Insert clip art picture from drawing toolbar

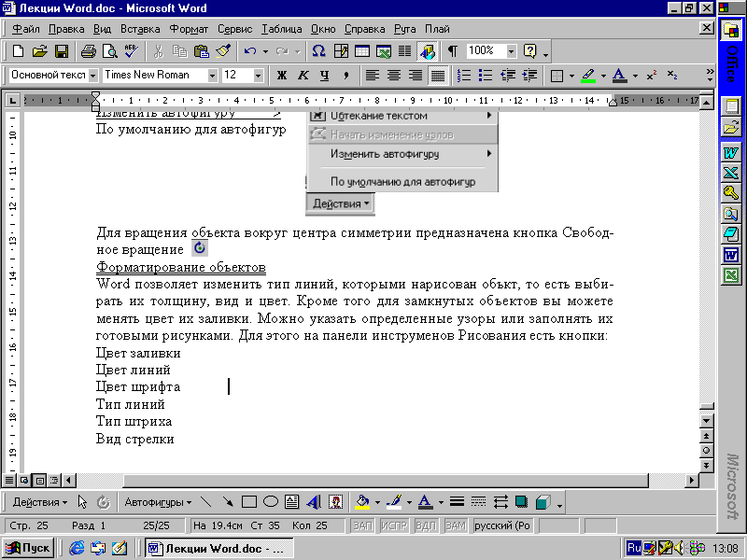(x=335, y=502)
